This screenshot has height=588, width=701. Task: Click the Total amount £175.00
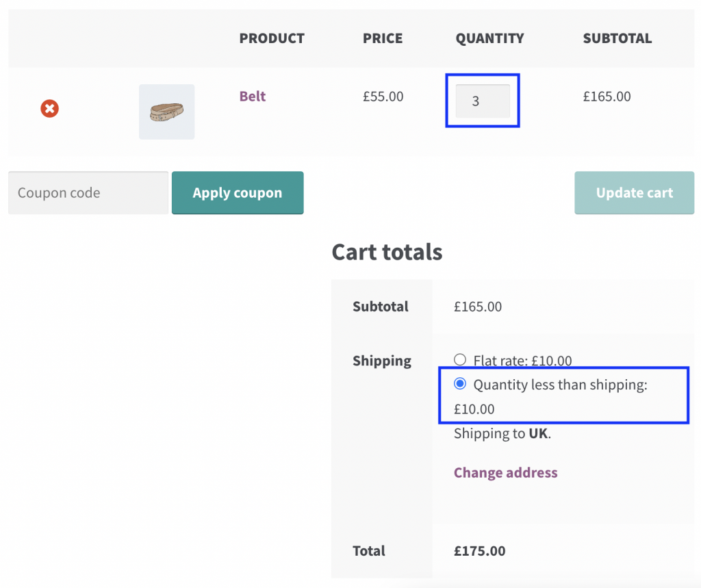click(479, 551)
